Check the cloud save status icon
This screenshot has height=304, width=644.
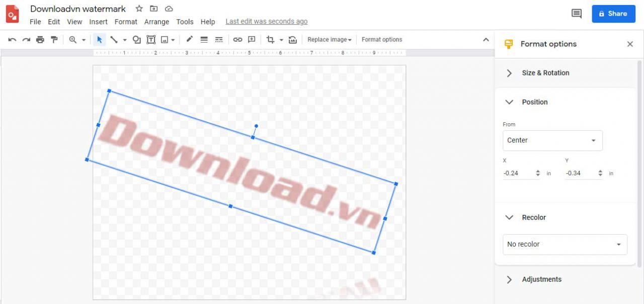pyautogui.click(x=169, y=9)
